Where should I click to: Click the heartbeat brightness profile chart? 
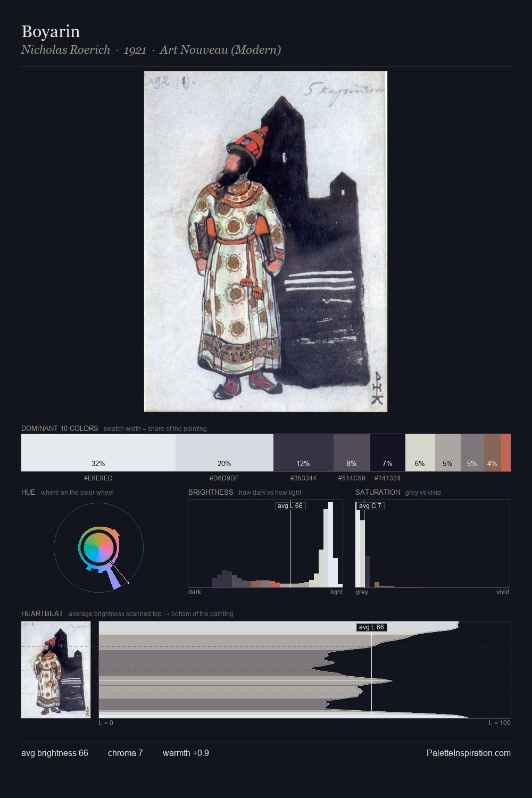(305, 670)
